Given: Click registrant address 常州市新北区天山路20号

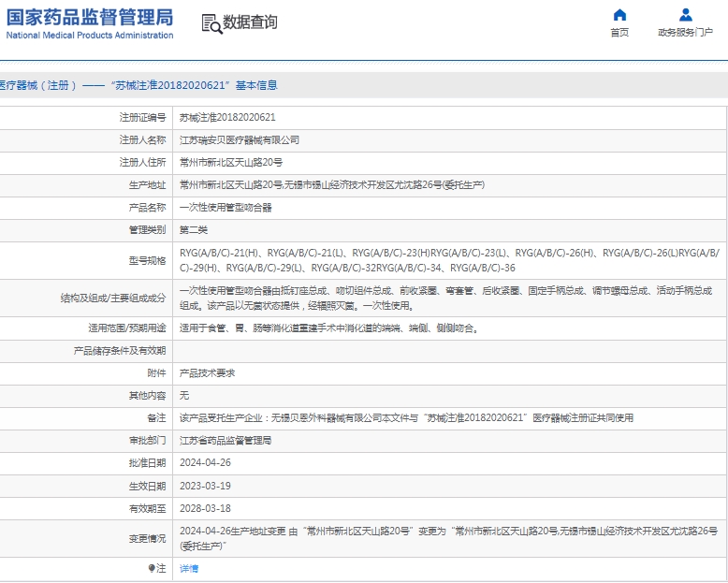Looking at the screenshot, I should coord(231,163).
